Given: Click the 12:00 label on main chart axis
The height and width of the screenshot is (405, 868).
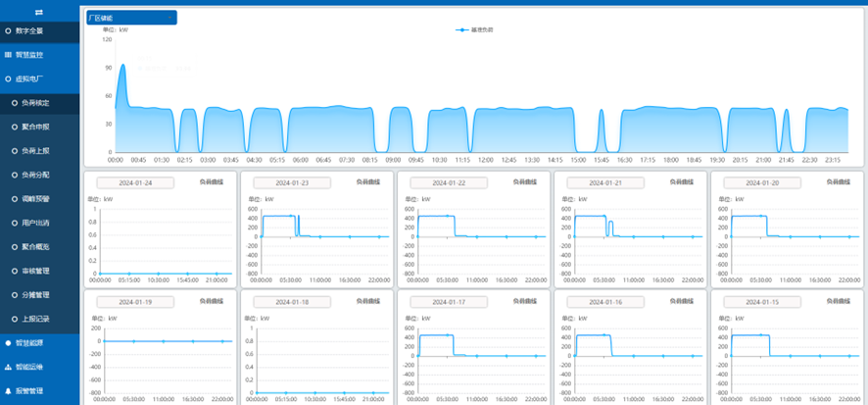Looking at the screenshot, I should [486, 160].
